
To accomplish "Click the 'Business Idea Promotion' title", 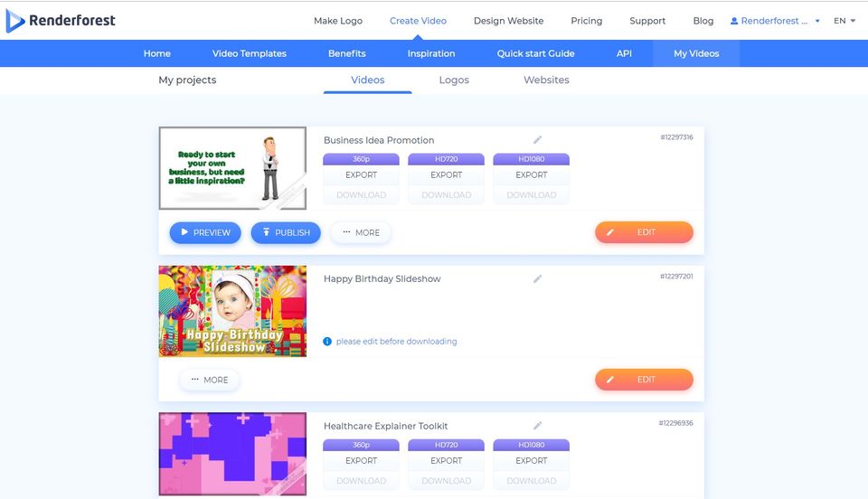I will [x=379, y=140].
